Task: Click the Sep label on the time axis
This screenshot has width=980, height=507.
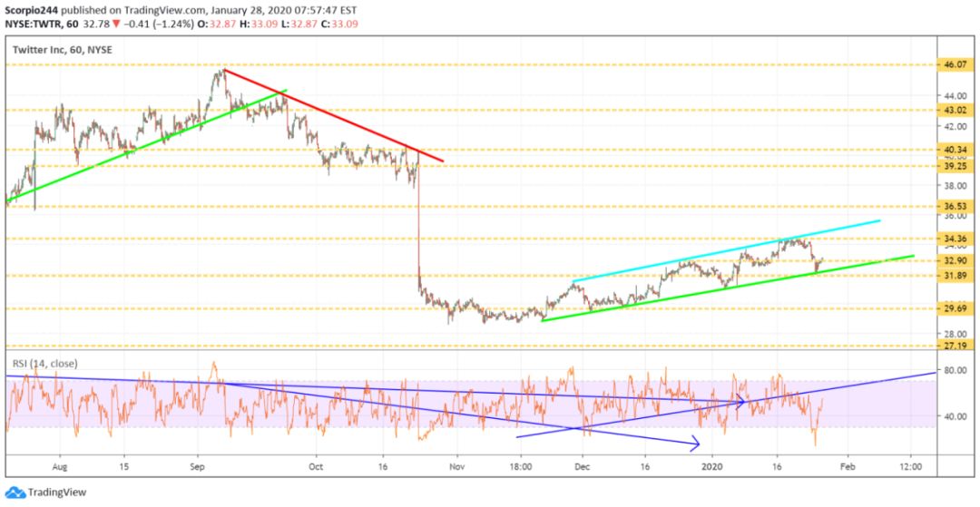Action: pos(198,466)
